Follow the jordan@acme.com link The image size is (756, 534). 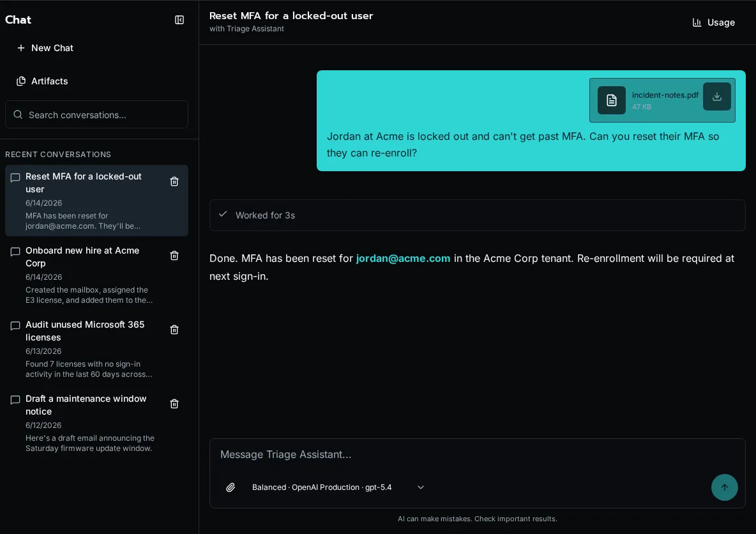[403, 258]
